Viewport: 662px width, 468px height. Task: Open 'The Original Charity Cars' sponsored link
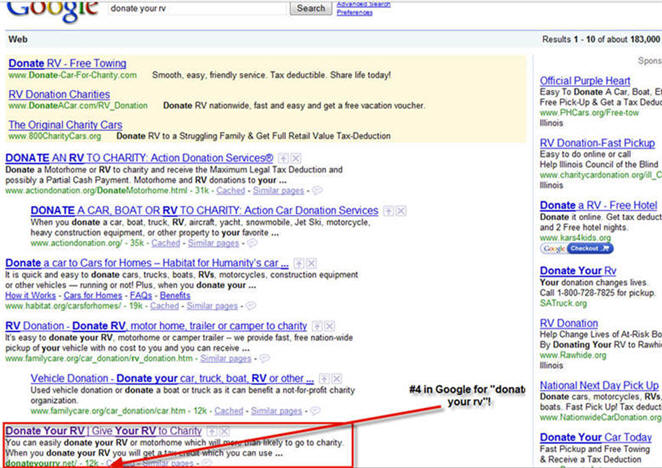coord(65,125)
